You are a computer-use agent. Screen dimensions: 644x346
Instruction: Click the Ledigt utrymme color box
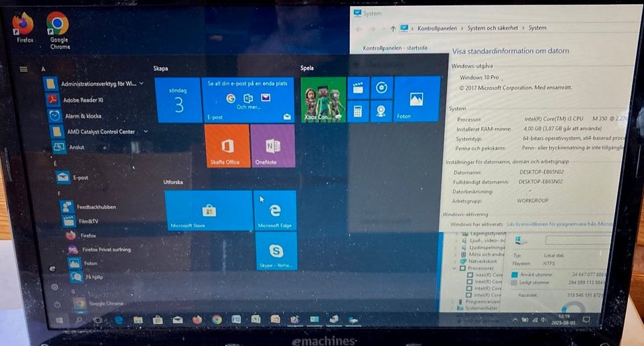click(514, 282)
